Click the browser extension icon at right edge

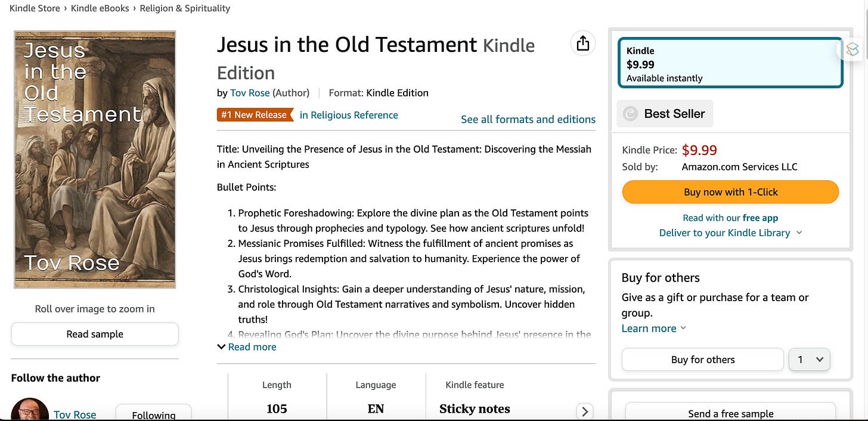click(x=852, y=49)
